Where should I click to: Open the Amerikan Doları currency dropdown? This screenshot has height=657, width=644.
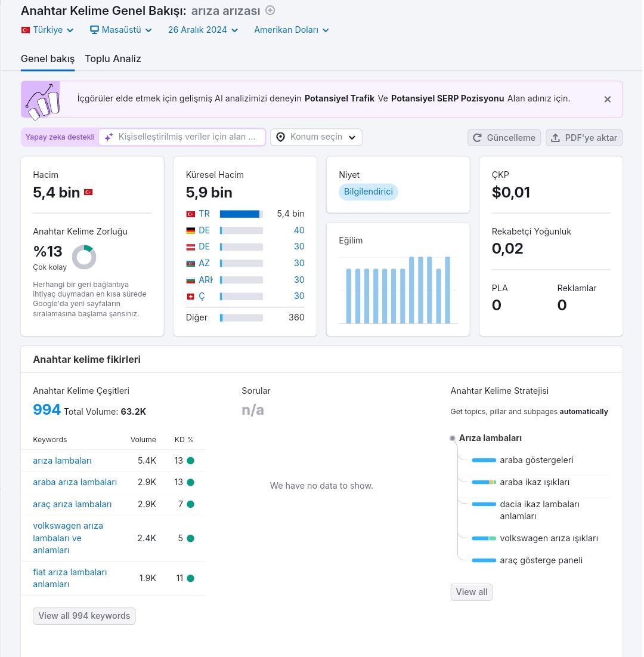(x=292, y=30)
